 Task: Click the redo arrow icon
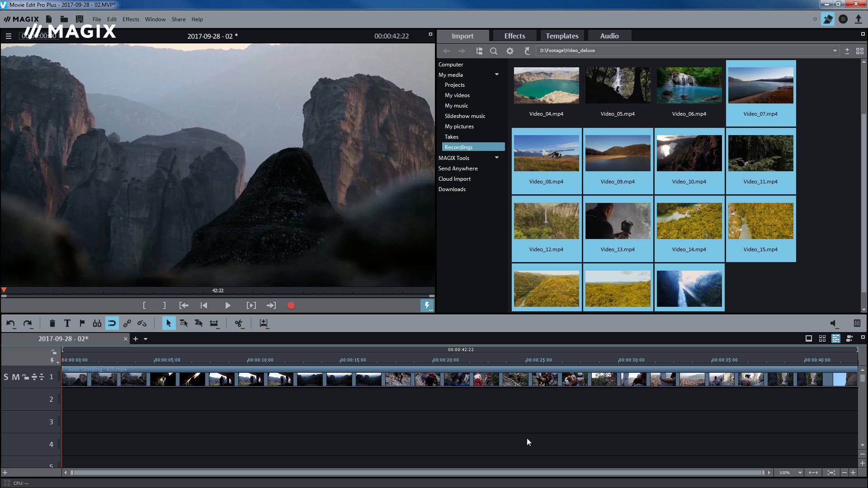[x=27, y=323]
